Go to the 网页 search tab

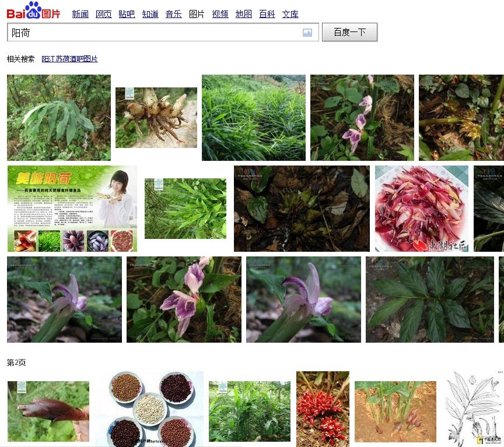(103, 14)
